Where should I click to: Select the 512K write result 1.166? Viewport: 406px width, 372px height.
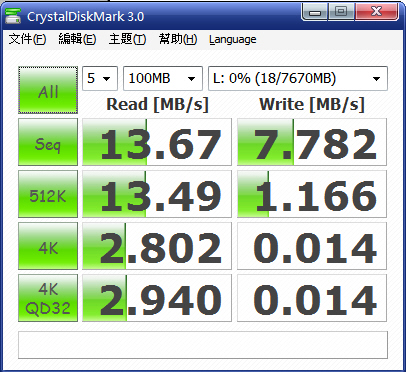(x=312, y=194)
